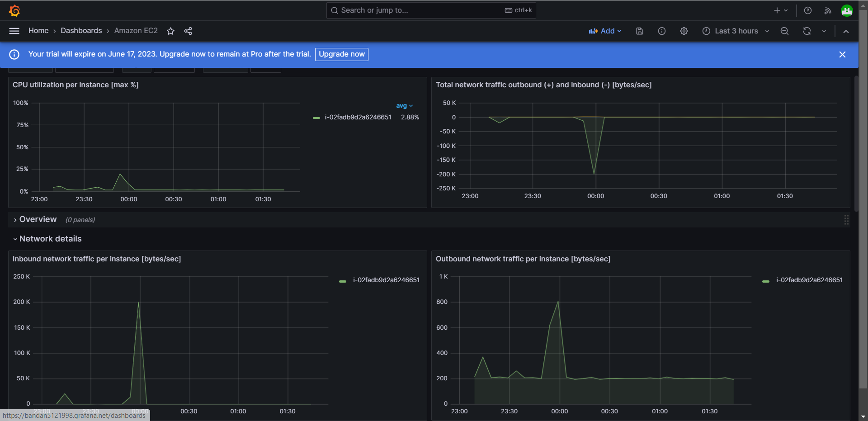Open the Add panel dropdown
The height and width of the screenshot is (421, 868).
[605, 31]
